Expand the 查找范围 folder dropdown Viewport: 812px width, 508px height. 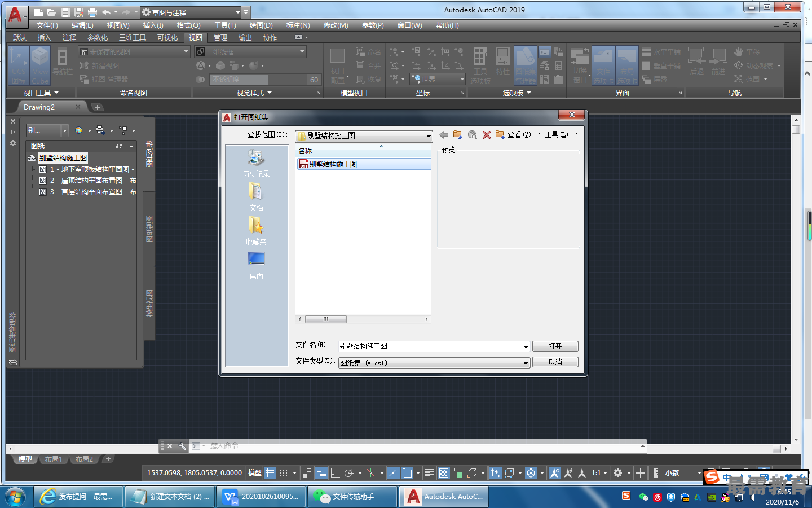tap(428, 136)
